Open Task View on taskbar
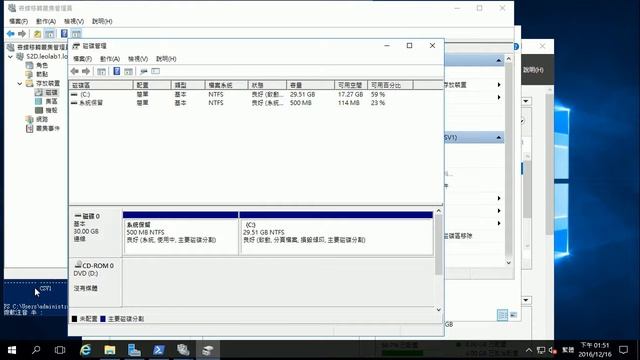Image resolution: width=640 pixels, height=360 pixels. [60, 350]
